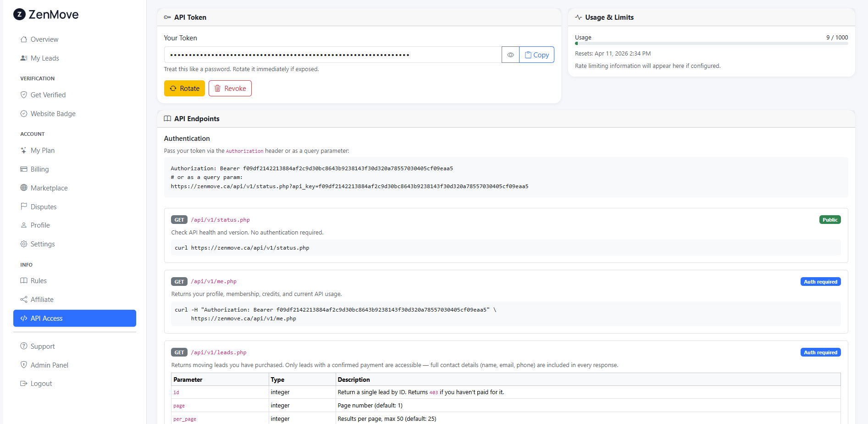Open Overview from the sidebar

coord(44,39)
